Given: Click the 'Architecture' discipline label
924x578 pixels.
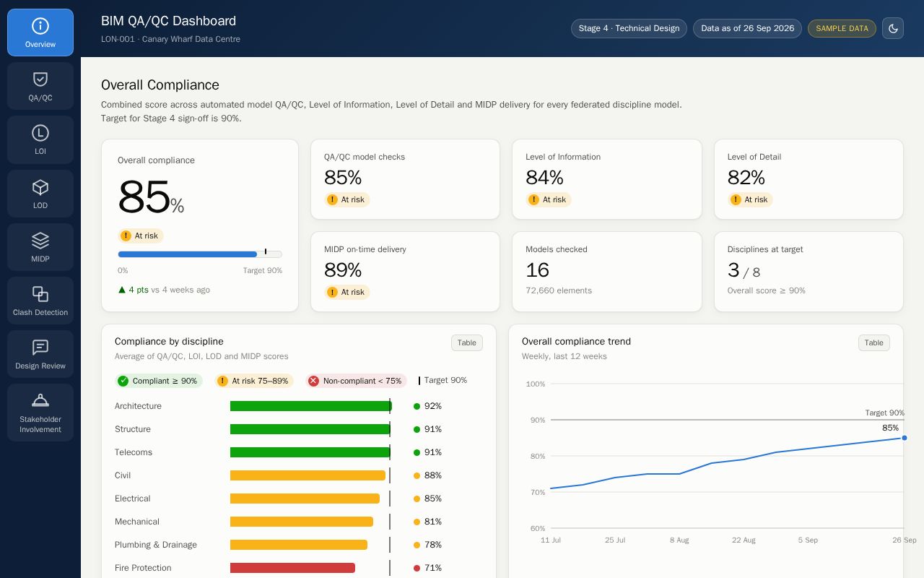Looking at the screenshot, I should click(x=138, y=406).
